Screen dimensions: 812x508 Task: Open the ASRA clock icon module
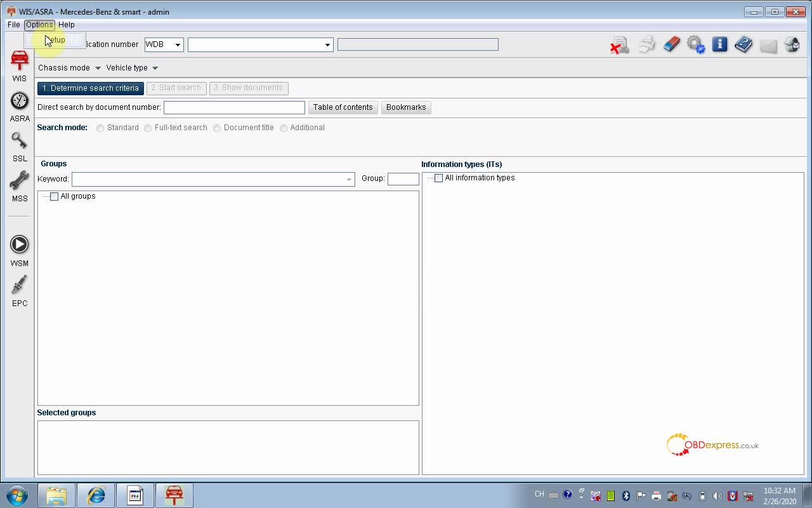pos(20,101)
